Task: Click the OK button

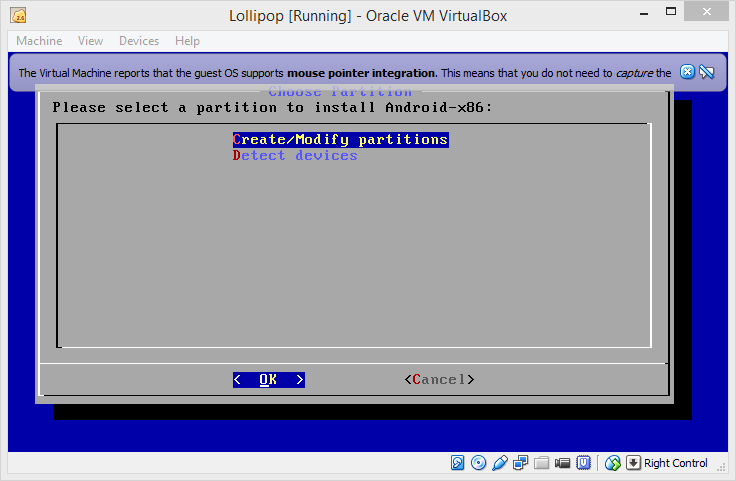Action: click(x=268, y=380)
